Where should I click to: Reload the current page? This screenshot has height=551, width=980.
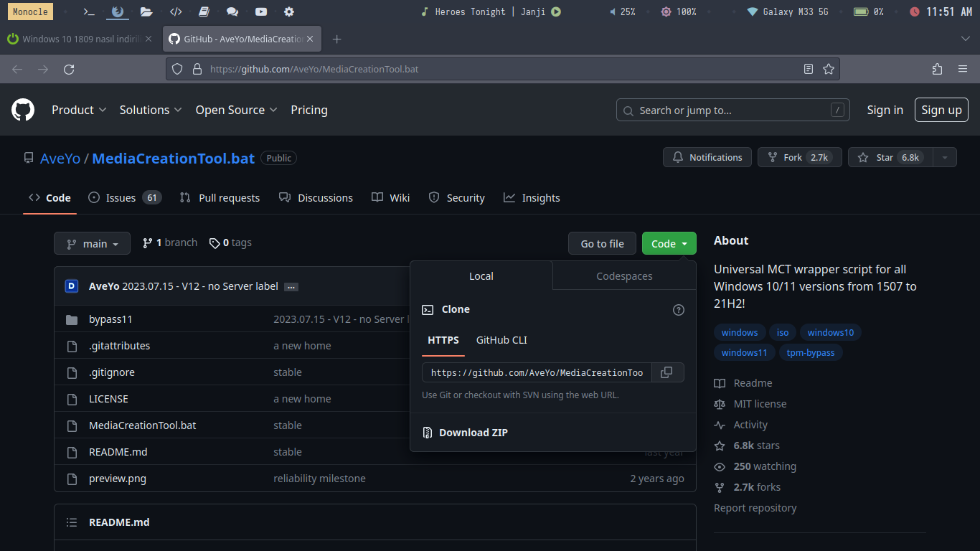[x=69, y=69]
